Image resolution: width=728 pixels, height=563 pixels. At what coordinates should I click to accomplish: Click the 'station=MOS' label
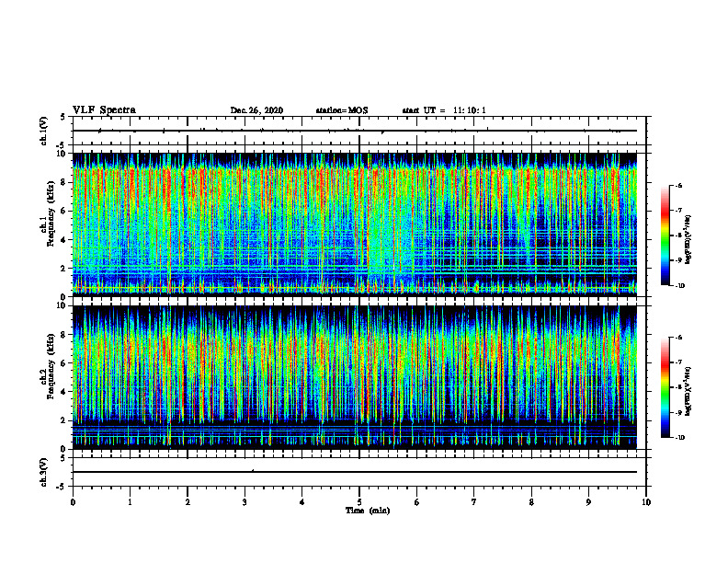click(x=342, y=110)
